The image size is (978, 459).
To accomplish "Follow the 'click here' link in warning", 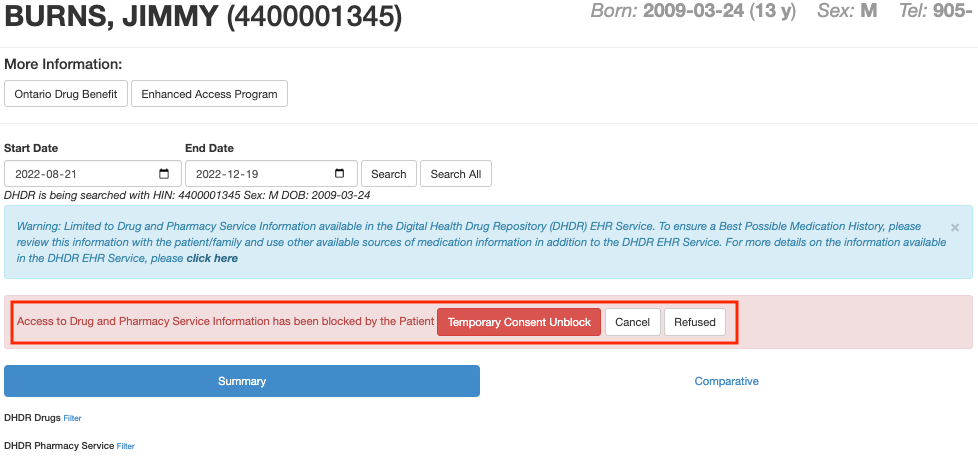I will [x=212, y=258].
